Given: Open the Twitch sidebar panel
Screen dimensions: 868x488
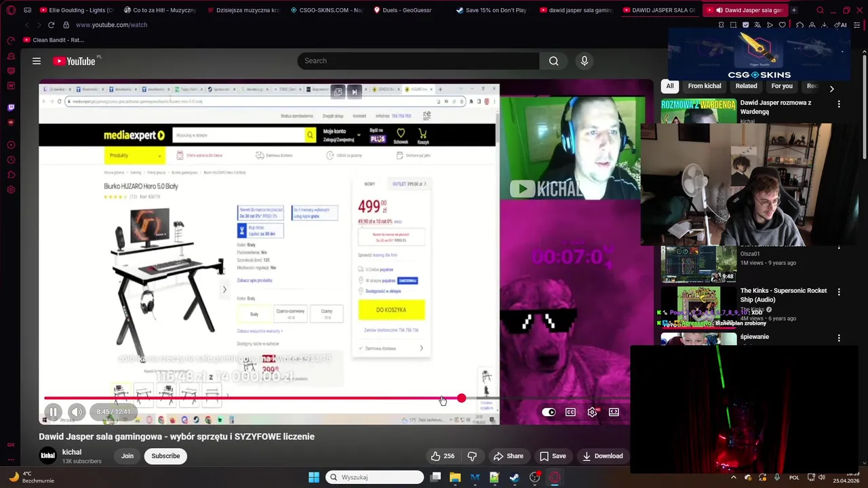Looking at the screenshot, I should tap(11, 108).
